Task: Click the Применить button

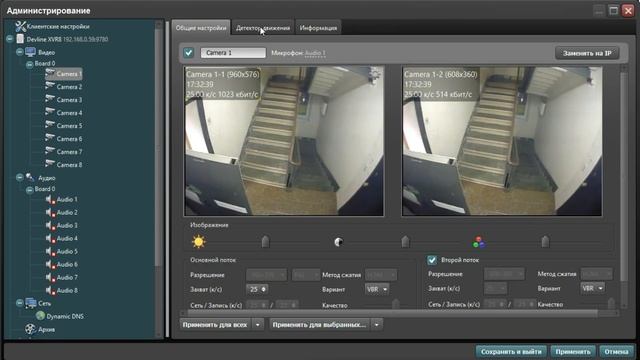Action: tap(573, 351)
